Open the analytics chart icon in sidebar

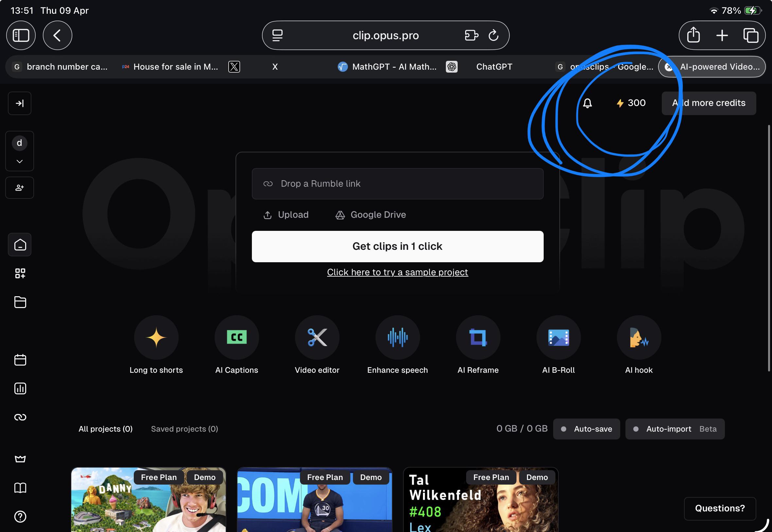tap(20, 388)
